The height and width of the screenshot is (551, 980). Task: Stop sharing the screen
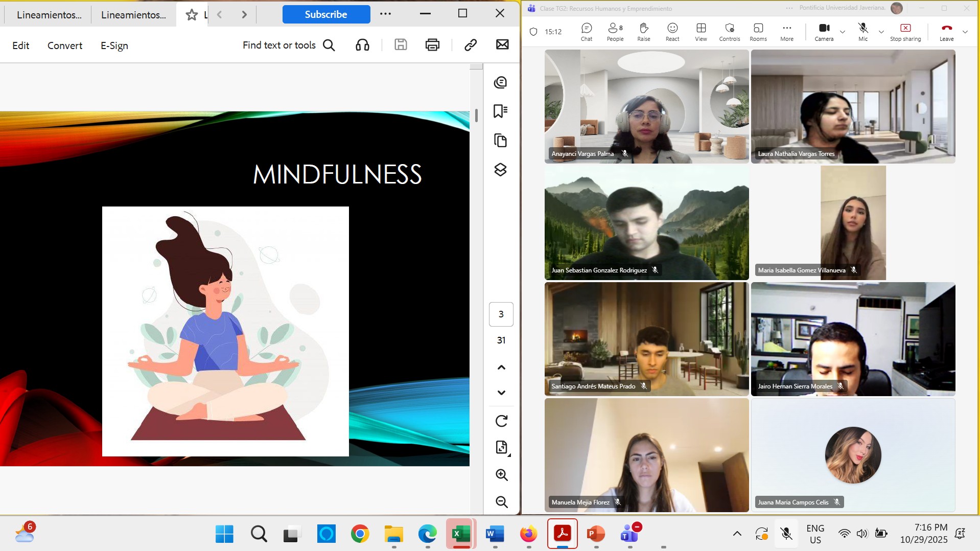click(905, 32)
